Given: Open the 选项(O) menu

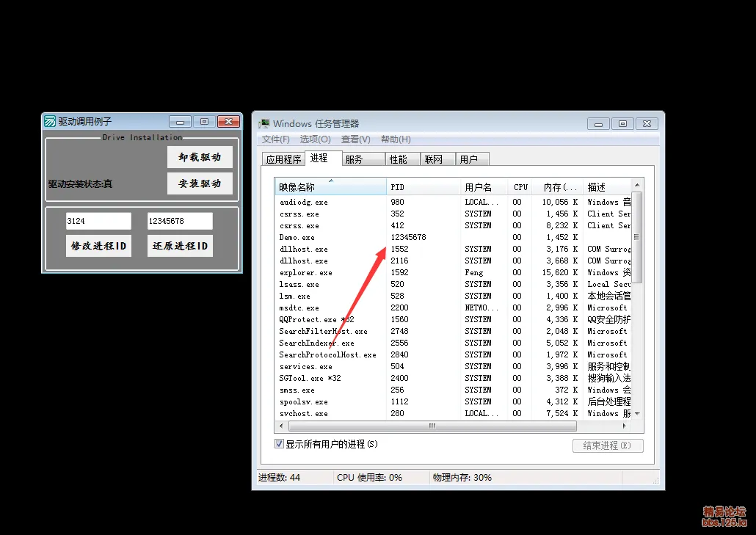Looking at the screenshot, I should [315, 139].
